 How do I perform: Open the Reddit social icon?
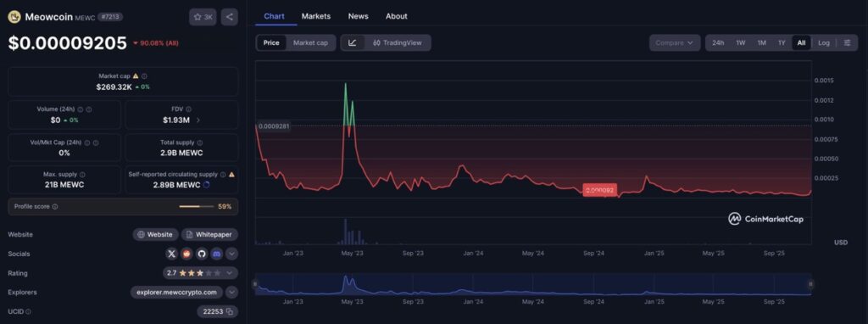(186, 254)
